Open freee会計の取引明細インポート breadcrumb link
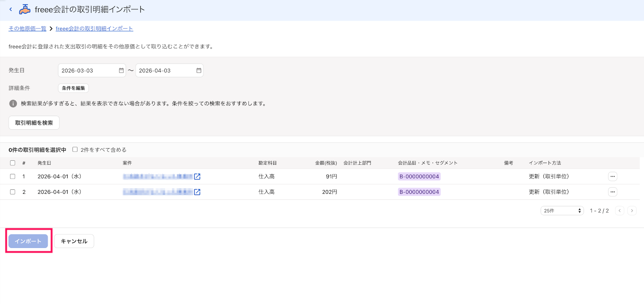The height and width of the screenshot is (304, 644). click(94, 29)
